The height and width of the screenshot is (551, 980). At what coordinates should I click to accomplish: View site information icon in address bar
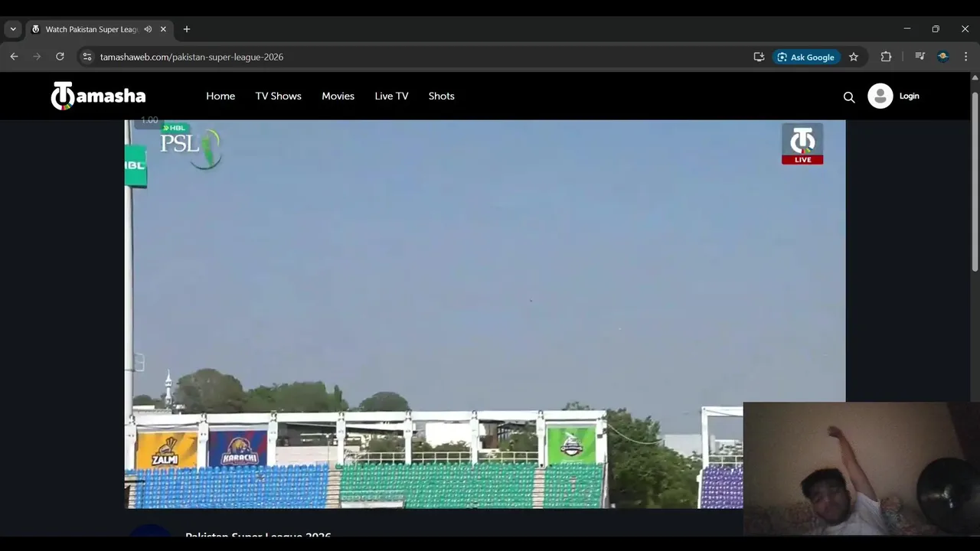pyautogui.click(x=87, y=57)
